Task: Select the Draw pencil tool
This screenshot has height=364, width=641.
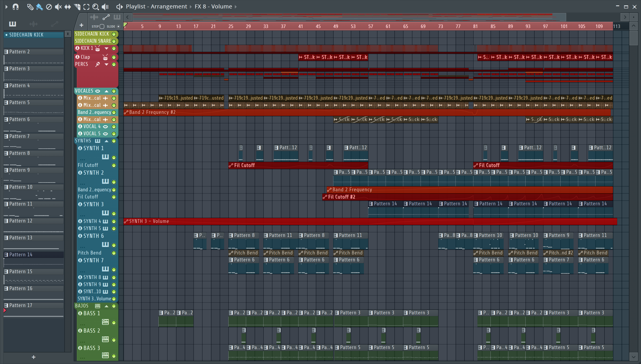Action: pos(30,6)
